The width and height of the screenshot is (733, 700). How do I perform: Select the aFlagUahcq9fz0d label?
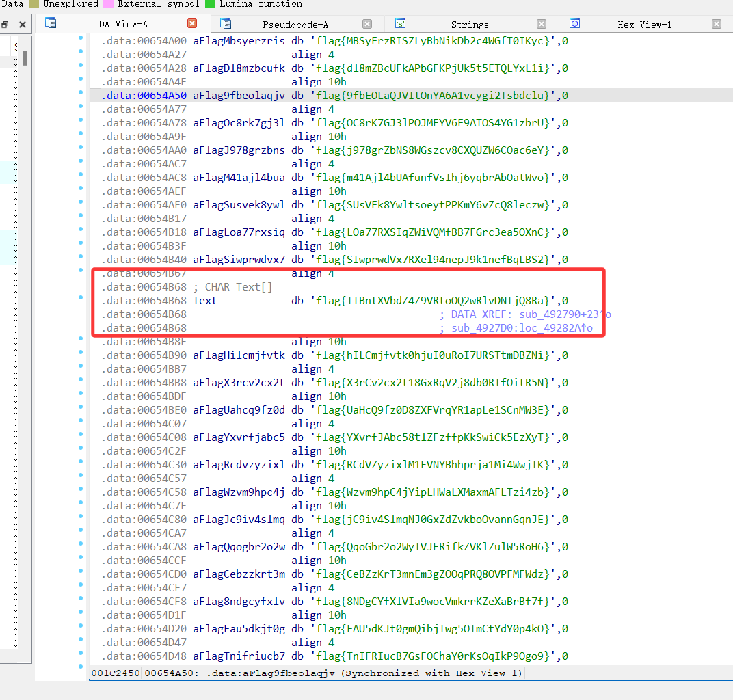click(239, 410)
